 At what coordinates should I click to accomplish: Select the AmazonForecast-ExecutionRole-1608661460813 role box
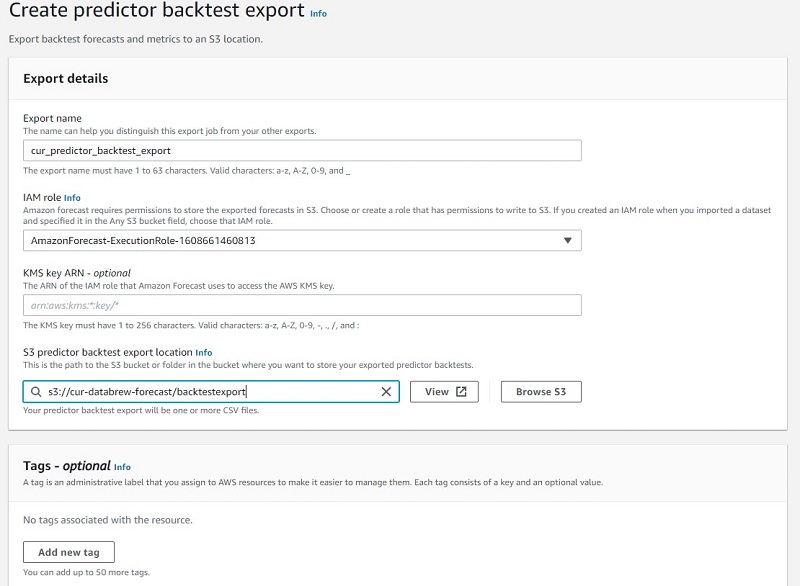[302, 240]
